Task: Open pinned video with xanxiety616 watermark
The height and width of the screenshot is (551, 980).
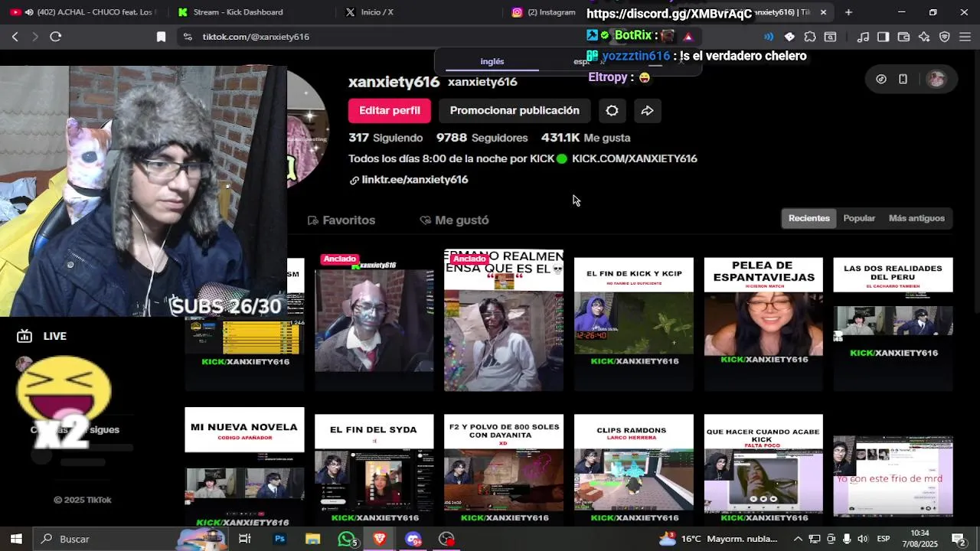Action: point(374,320)
